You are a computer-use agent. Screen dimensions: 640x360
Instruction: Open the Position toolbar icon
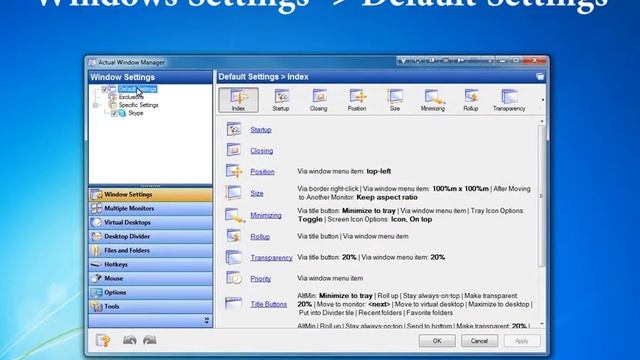[357, 100]
